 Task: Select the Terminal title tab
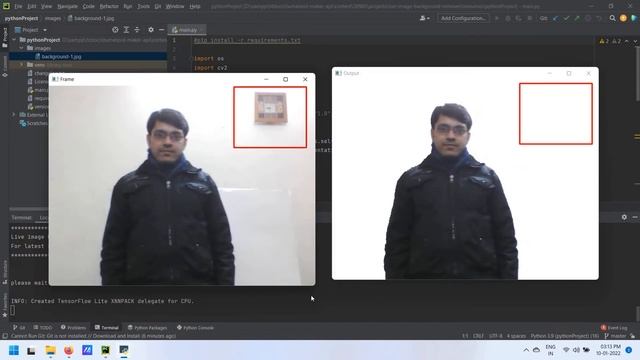(x=21, y=218)
